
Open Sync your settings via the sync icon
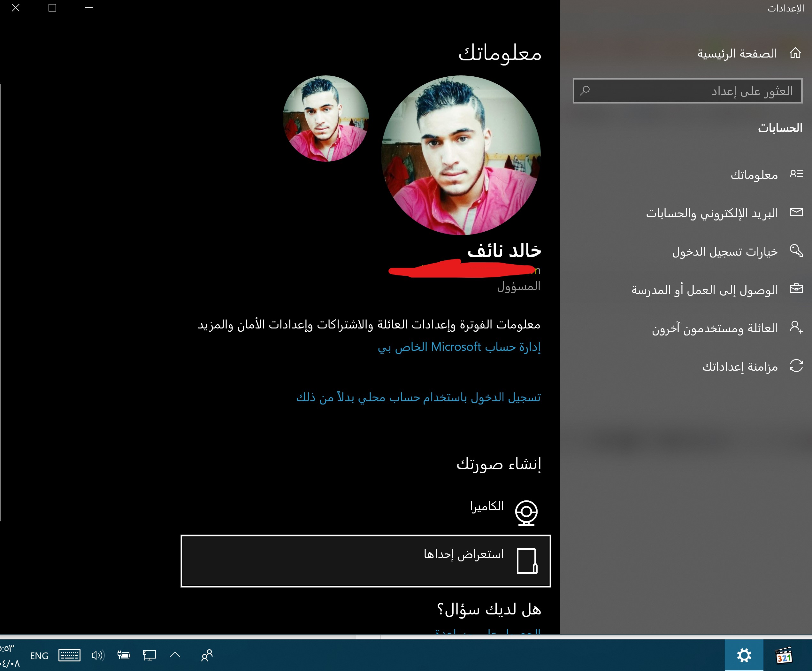pyautogui.click(x=796, y=366)
